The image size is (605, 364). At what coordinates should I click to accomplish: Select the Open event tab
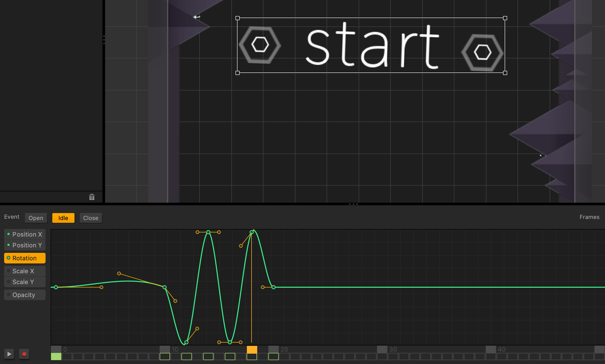(36, 218)
